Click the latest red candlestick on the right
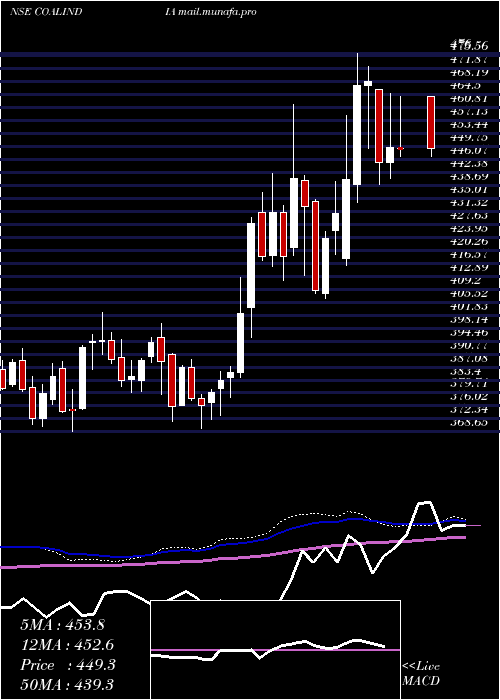 coord(431,122)
